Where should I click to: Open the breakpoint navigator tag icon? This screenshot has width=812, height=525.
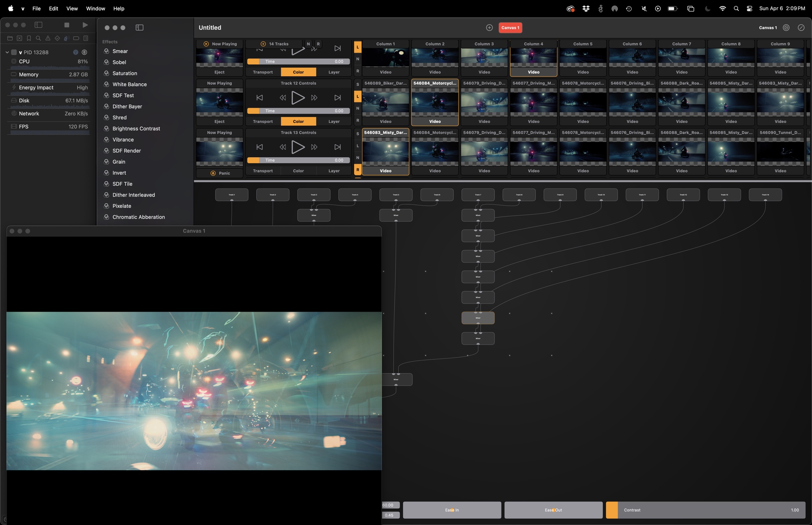pos(76,38)
